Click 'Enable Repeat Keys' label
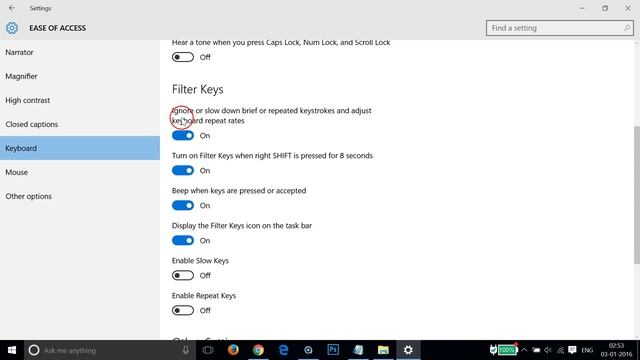 coord(204,296)
